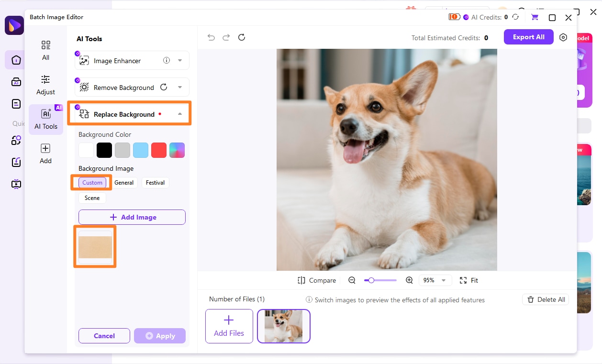602x364 pixels.
Task: Refresh the AI credits count
Action: pyautogui.click(x=515, y=17)
